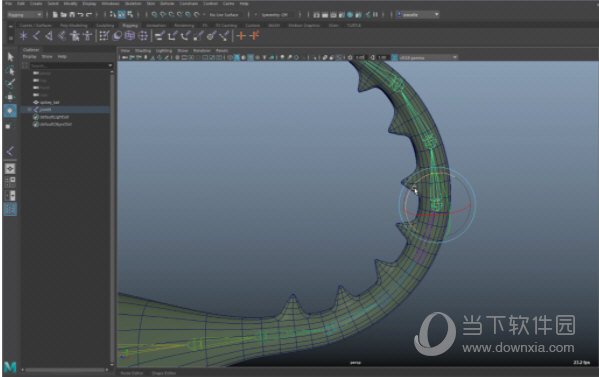The image size is (599, 377).
Task: Click the Outliner horizontal scrollbar
Action: pyautogui.click(x=66, y=369)
